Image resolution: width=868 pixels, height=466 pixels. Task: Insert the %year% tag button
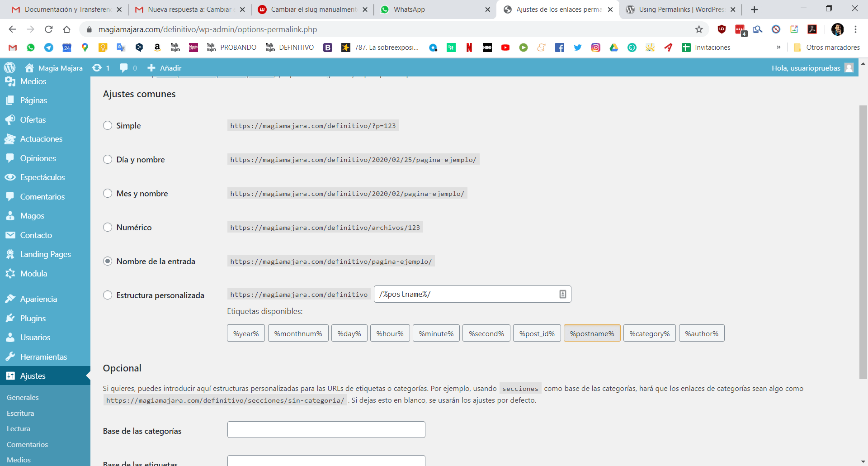246,333
